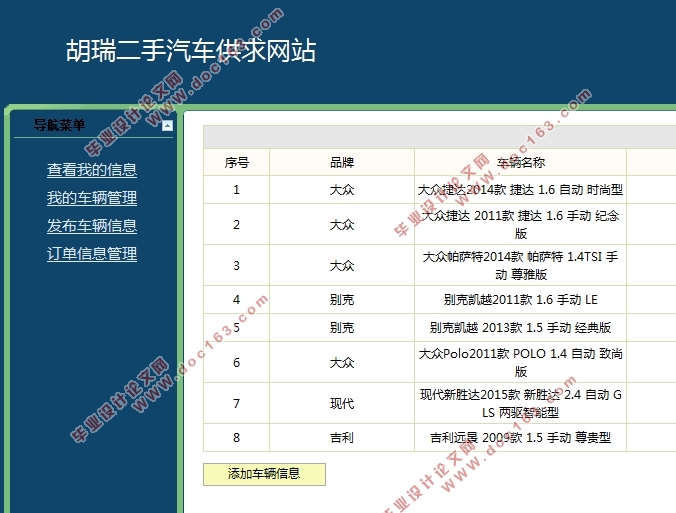676x513 pixels.
Task: Open 查看我的信息 link
Action: [x=92, y=170]
